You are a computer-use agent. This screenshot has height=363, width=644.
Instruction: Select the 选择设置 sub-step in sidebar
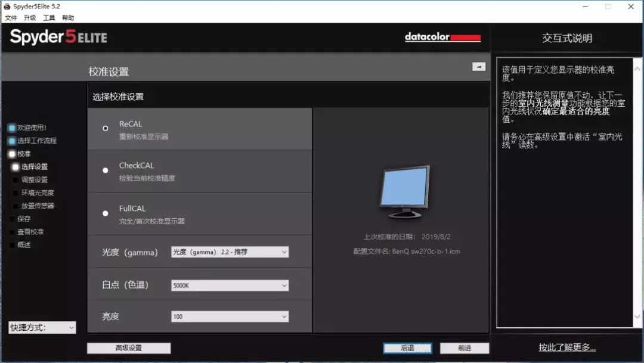tap(30, 167)
